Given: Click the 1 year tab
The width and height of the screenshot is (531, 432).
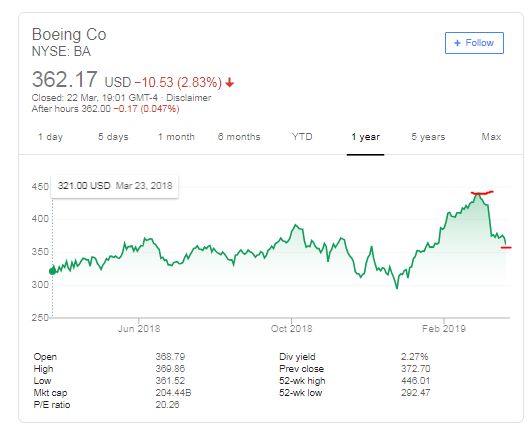Looking at the screenshot, I should pyautogui.click(x=365, y=137).
